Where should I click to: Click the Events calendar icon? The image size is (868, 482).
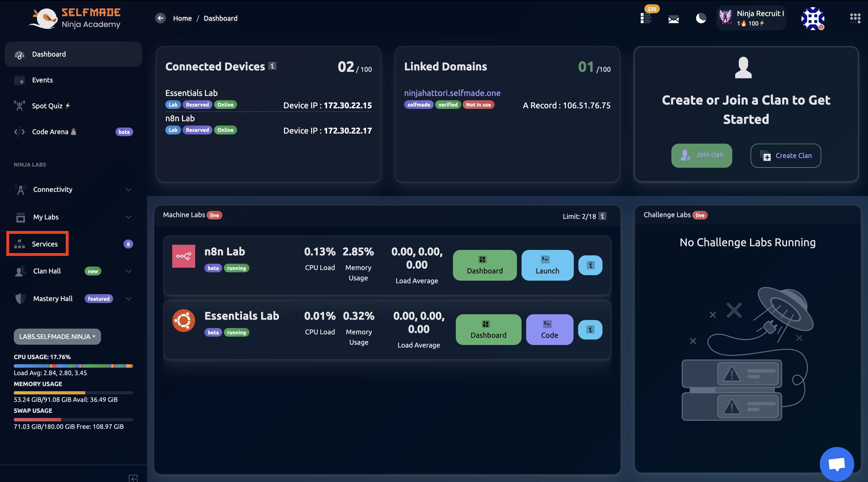pyautogui.click(x=20, y=80)
